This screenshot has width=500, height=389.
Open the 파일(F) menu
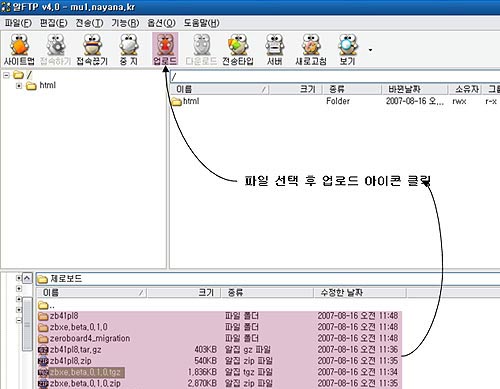18,23
